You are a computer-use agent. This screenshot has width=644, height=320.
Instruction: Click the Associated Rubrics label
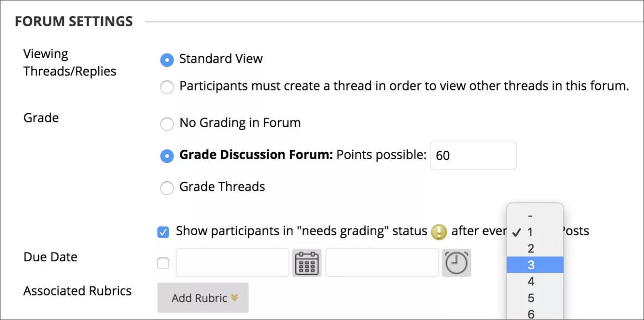coord(77,290)
